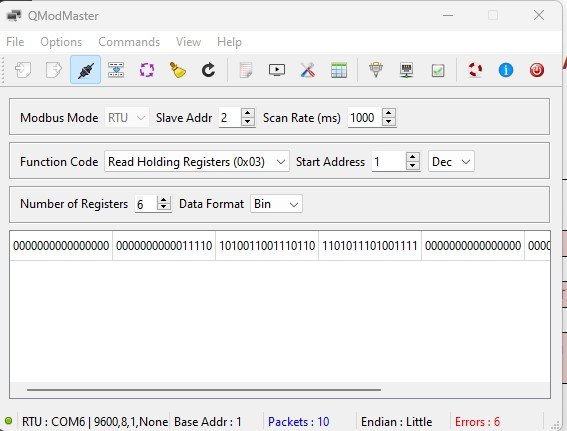
Task: Click the Save Session toolbar icon
Action: 54,70
